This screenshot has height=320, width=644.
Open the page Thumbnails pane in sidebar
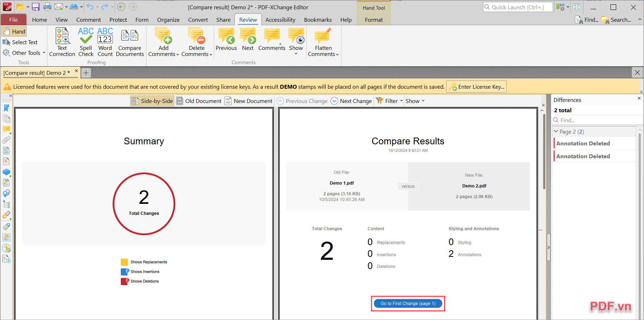(x=6, y=119)
